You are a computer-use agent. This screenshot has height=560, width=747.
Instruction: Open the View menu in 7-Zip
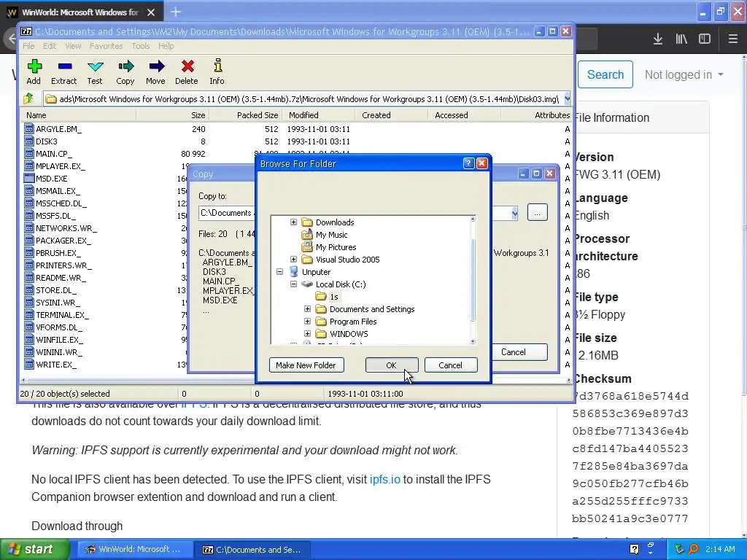coord(73,46)
